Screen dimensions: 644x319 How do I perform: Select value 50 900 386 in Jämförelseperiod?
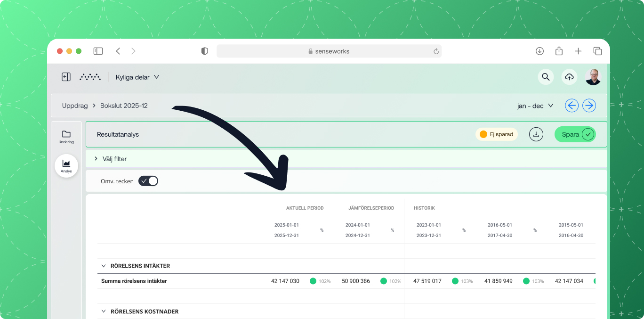pyautogui.click(x=356, y=281)
